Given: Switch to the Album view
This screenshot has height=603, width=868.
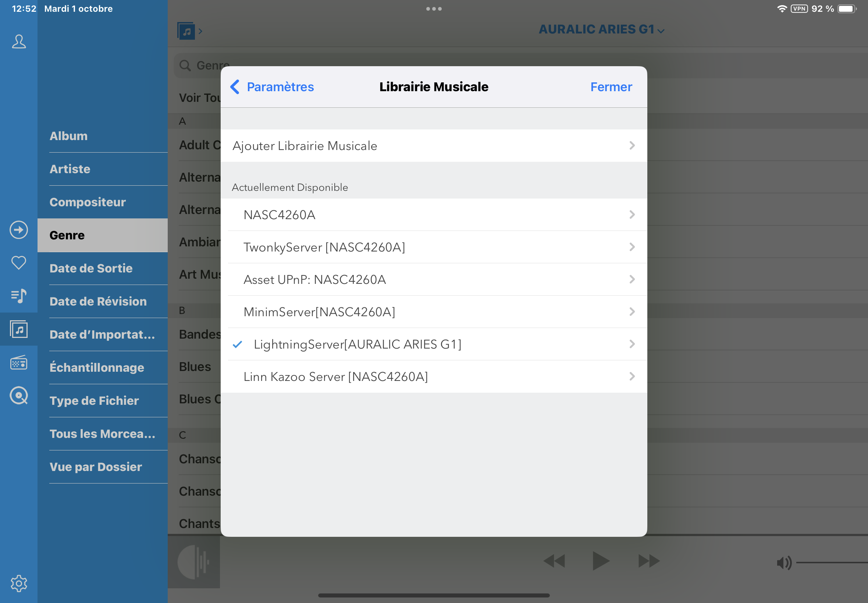Looking at the screenshot, I should (x=69, y=136).
